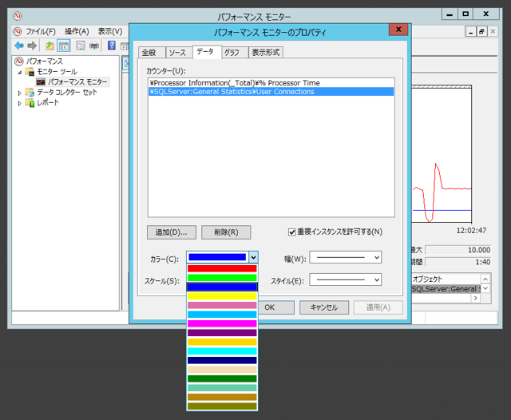The width and height of the screenshot is (511, 420).
Task: Click the SQLServer:General object row in main window
Action: 446,289
